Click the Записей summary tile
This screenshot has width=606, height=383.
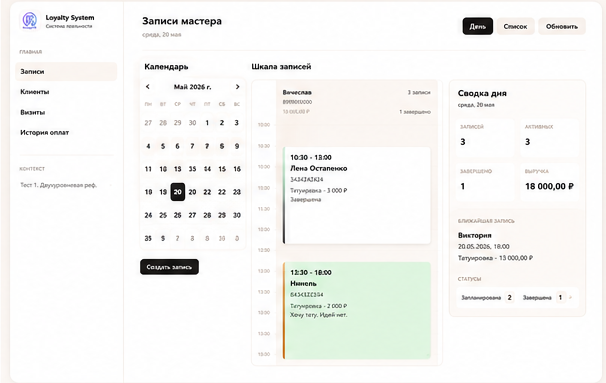click(x=485, y=137)
